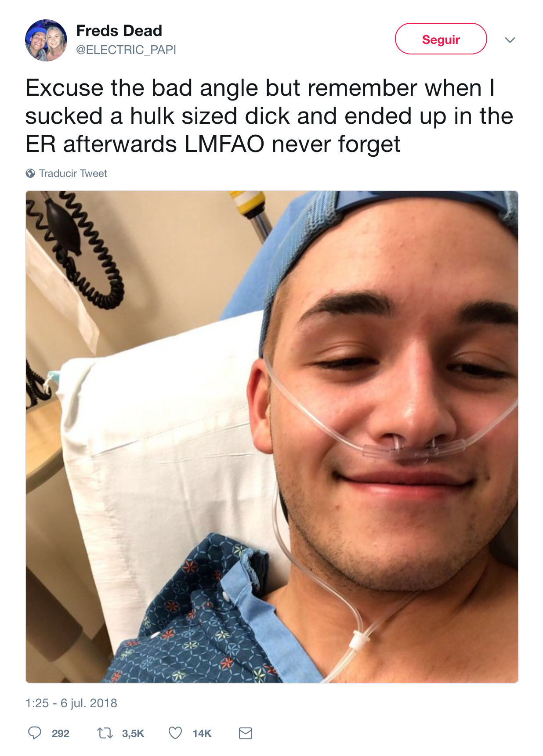
Task: Open the @ELECTRIC_PAPI handle link
Action: [126, 50]
